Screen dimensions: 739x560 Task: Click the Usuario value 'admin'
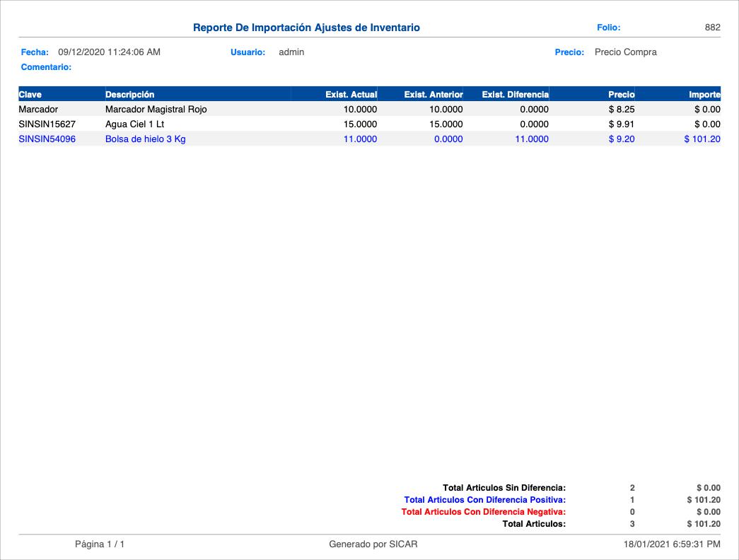click(x=291, y=52)
